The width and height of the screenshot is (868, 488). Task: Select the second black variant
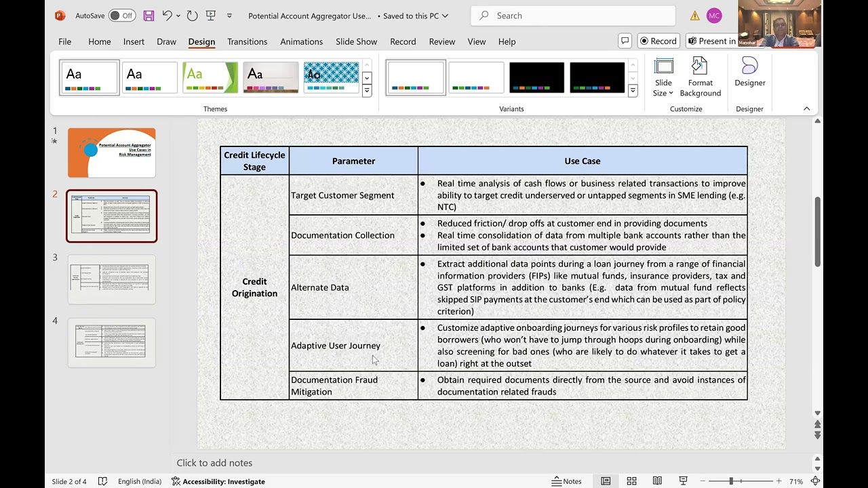(x=597, y=77)
